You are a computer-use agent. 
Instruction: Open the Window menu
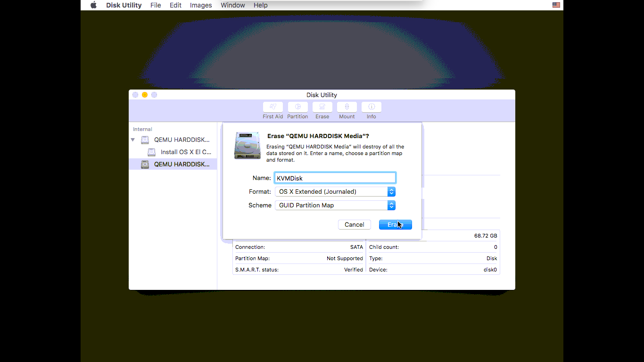(233, 5)
